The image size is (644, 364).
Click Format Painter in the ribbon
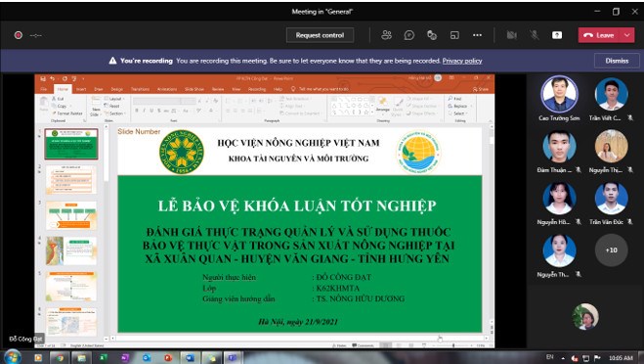pyautogui.click(x=67, y=114)
